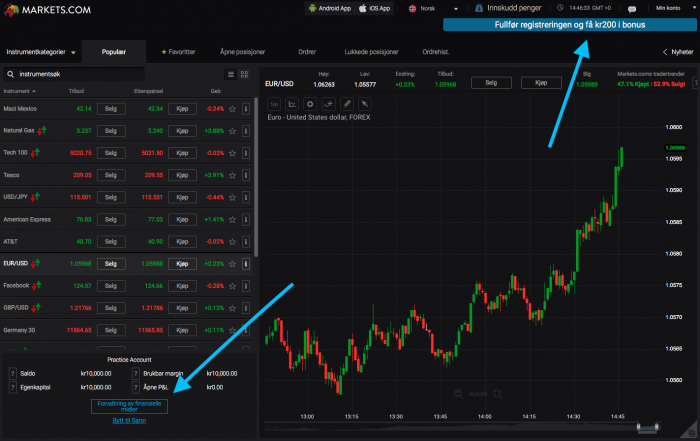700x441 pixels.
Task: Click the Bytt til Sann link
Action: (x=129, y=420)
